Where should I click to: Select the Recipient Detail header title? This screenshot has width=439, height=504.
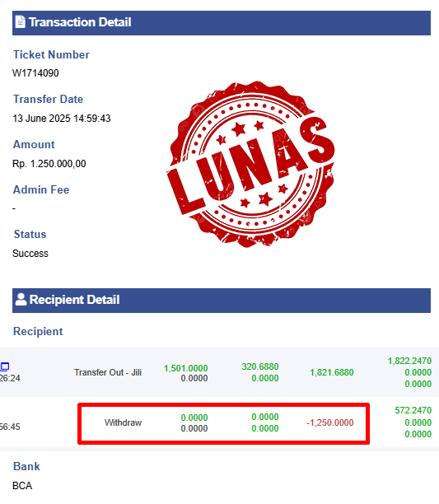(x=75, y=300)
